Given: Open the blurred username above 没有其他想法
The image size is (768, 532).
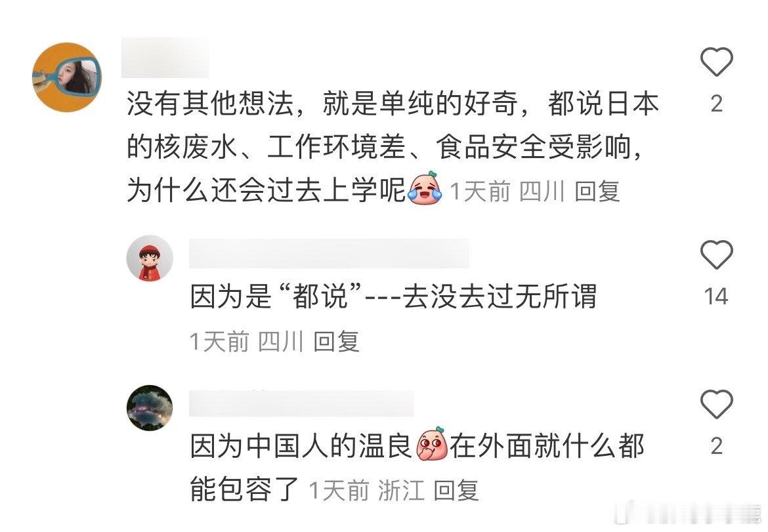Looking at the screenshot, I should tap(165, 57).
